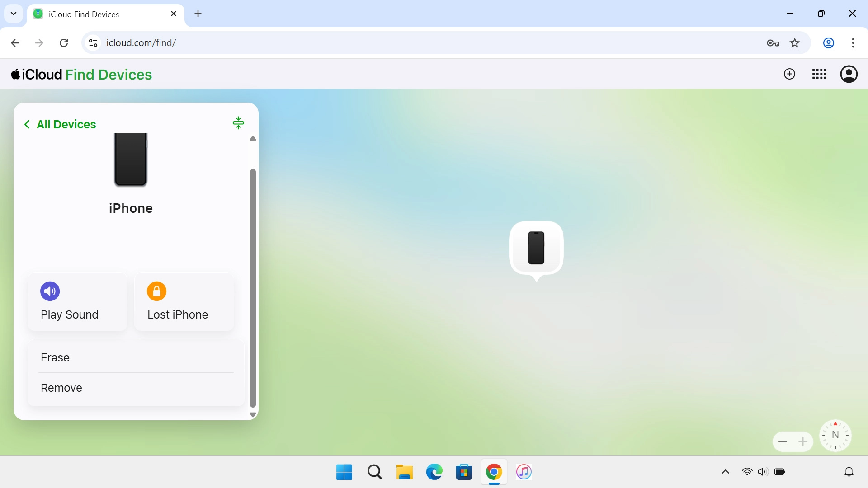Select the iCloud Find Devices tab
Screen dimensions: 868x488
click(x=106, y=14)
